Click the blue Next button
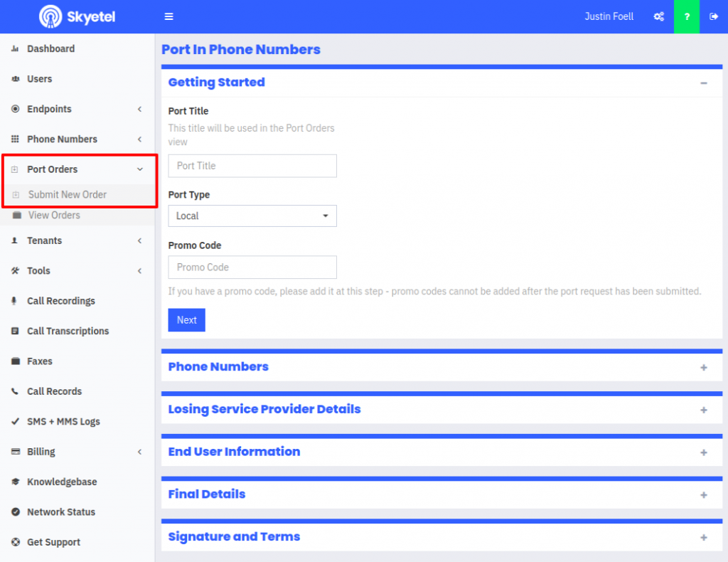The width and height of the screenshot is (728, 562). tap(187, 320)
